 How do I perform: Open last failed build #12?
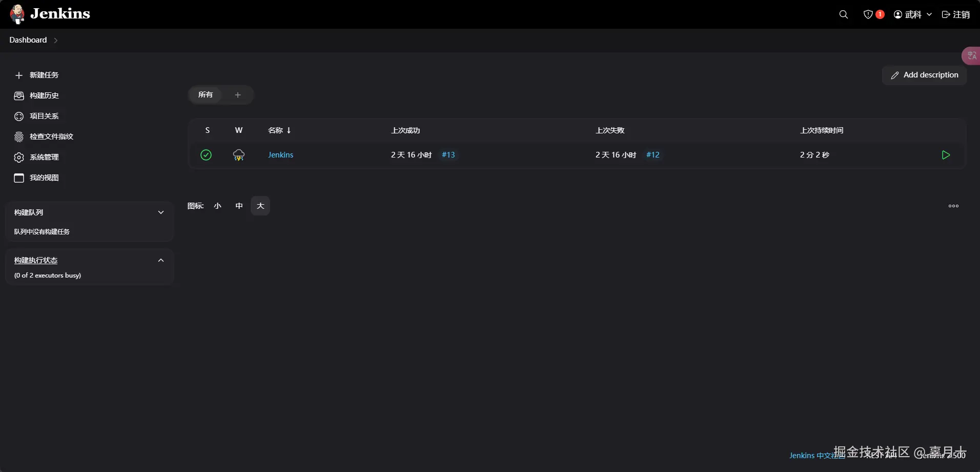[x=653, y=155]
